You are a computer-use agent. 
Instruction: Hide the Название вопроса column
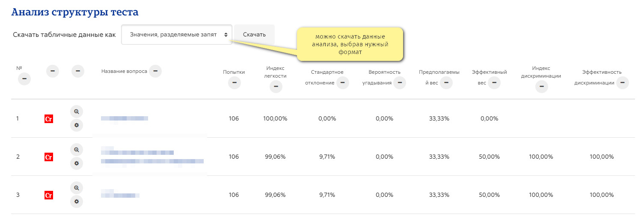(x=155, y=71)
